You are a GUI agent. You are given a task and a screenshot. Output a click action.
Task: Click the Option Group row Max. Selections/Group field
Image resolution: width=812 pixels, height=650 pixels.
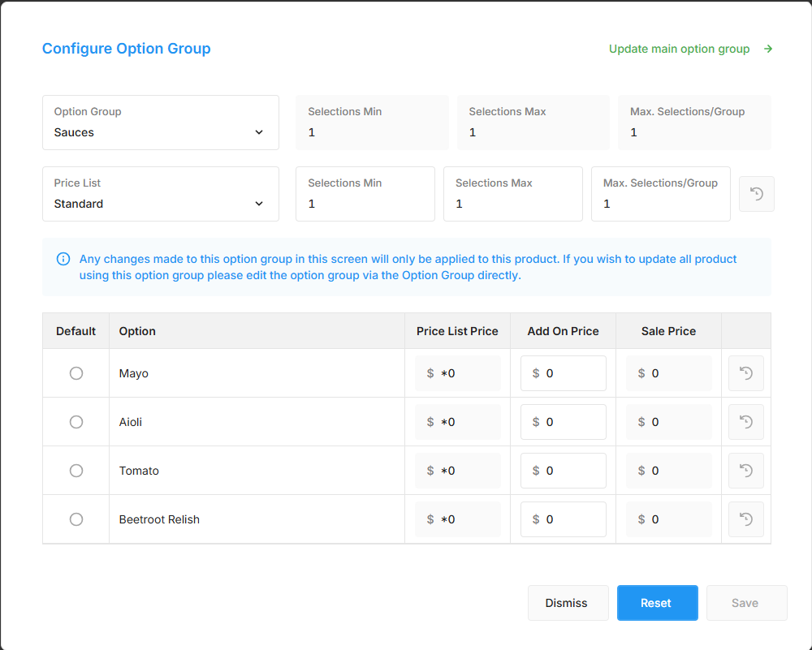(x=694, y=123)
